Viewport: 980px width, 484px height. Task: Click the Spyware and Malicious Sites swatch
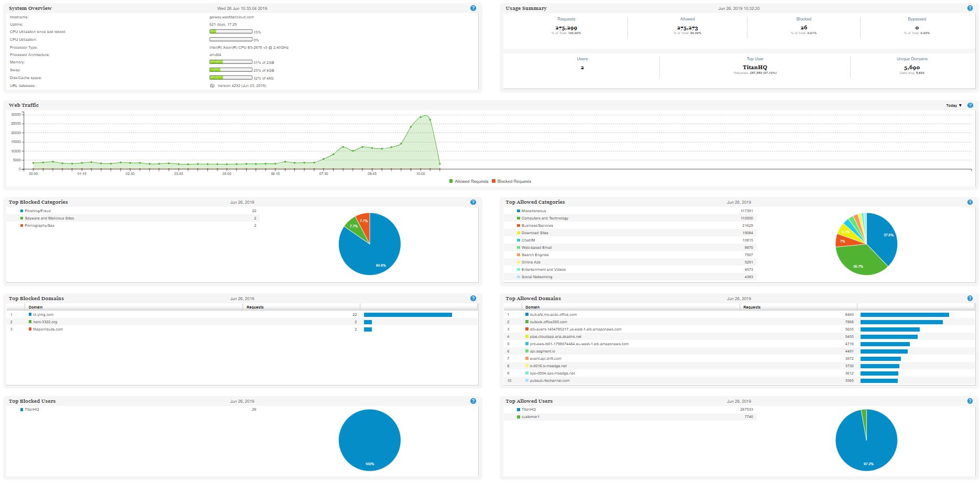pyautogui.click(x=21, y=218)
